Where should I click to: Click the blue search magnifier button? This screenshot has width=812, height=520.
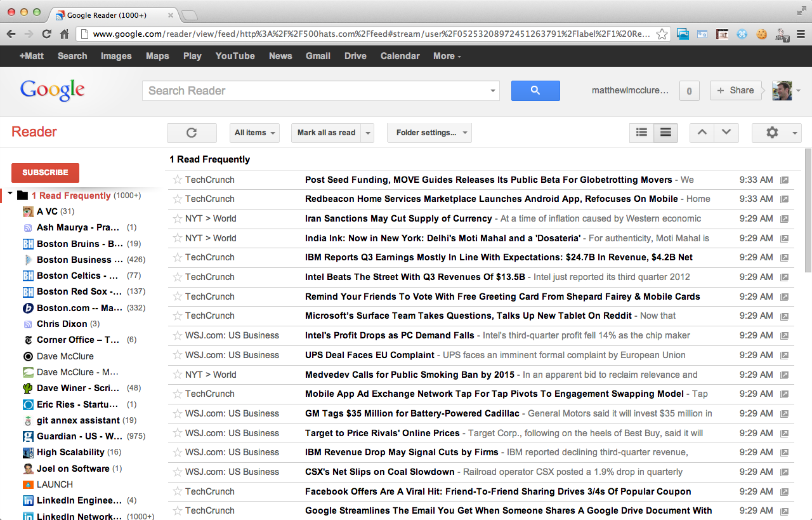[535, 91]
